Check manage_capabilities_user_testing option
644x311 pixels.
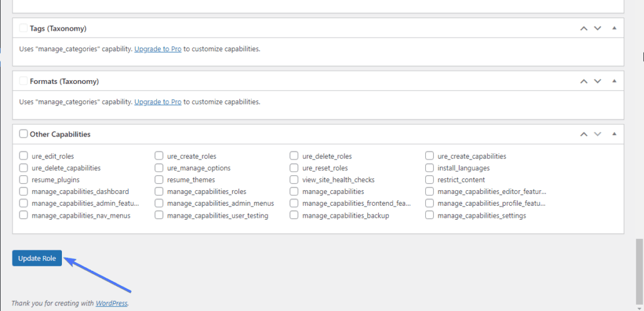tap(159, 215)
